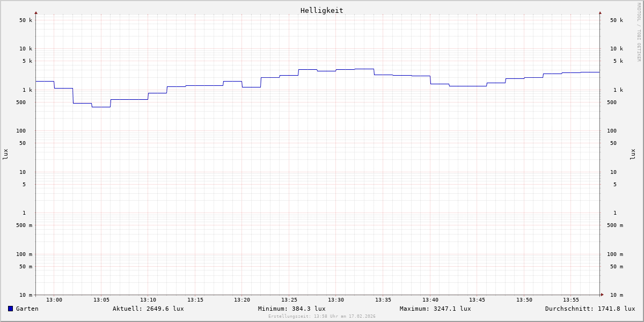
Task: Click the Helligkeit chart title
Action: (x=321, y=10)
